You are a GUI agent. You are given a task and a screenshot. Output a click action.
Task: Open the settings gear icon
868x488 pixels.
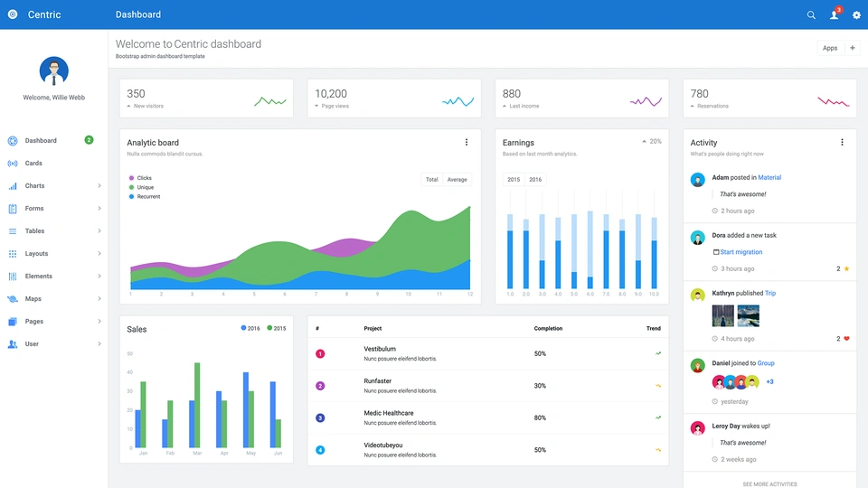(x=856, y=15)
